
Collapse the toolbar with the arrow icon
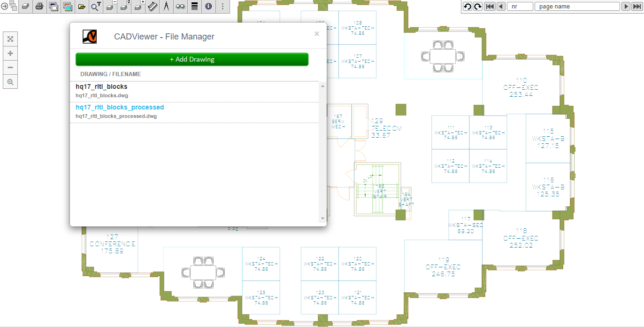[x=4, y=7]
